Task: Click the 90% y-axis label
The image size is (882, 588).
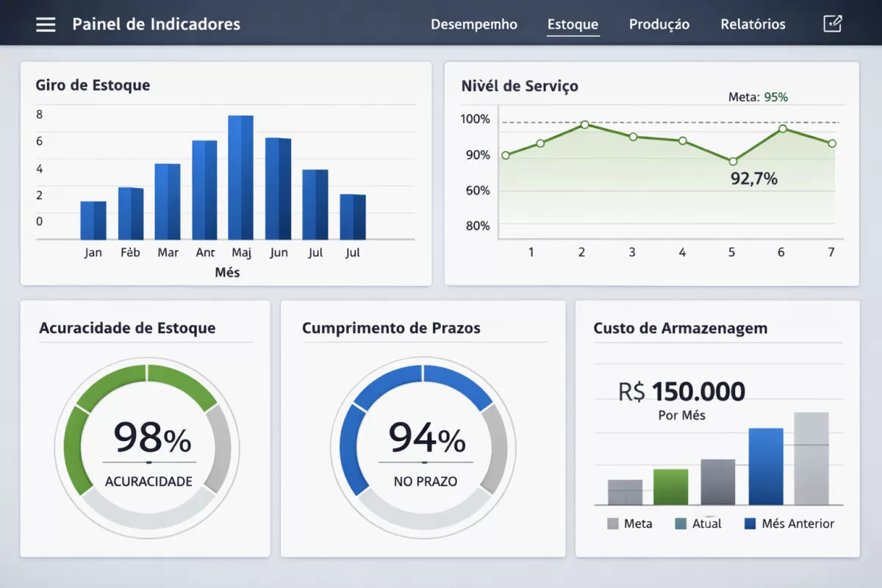Action: click(x=478, y=154)
